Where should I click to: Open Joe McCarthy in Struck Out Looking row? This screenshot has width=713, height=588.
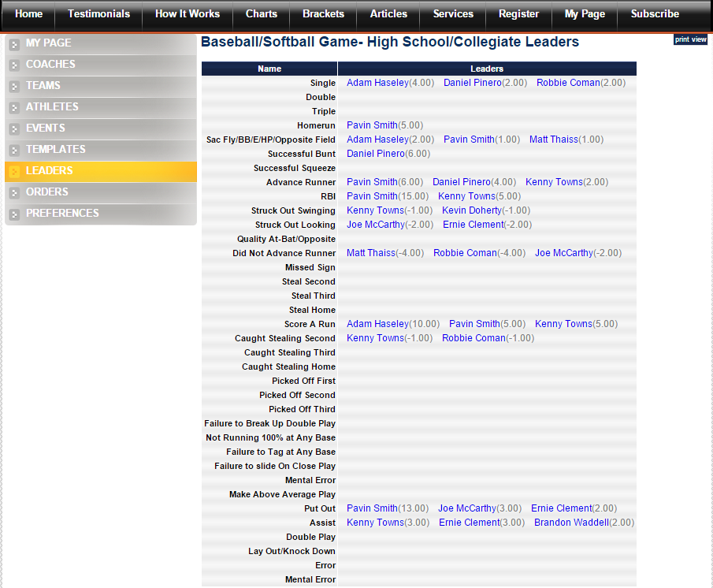click(x=376, y=225)
